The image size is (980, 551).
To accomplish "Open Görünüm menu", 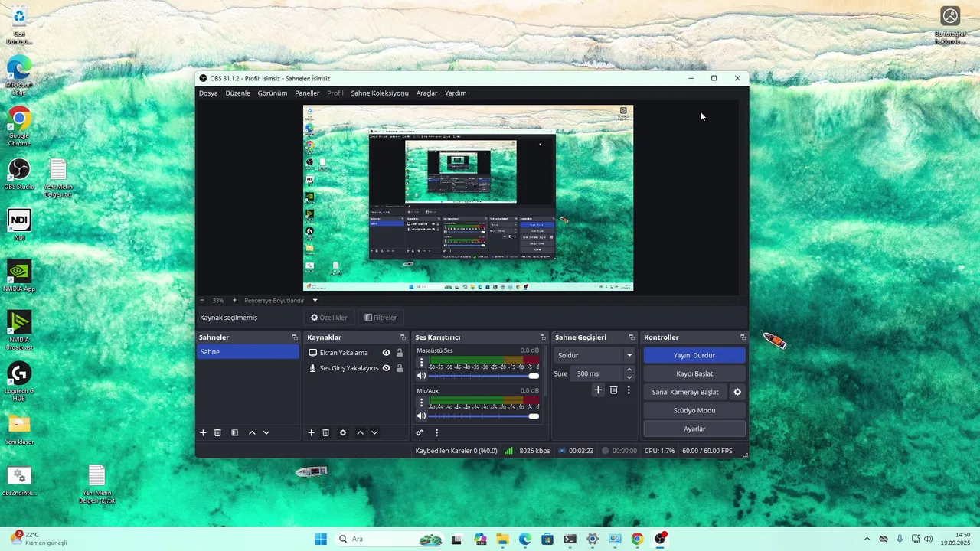I will click(x=273, y=93).
